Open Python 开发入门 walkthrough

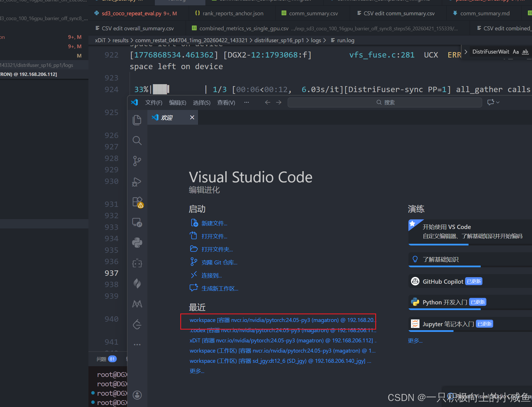coord(470,302)
